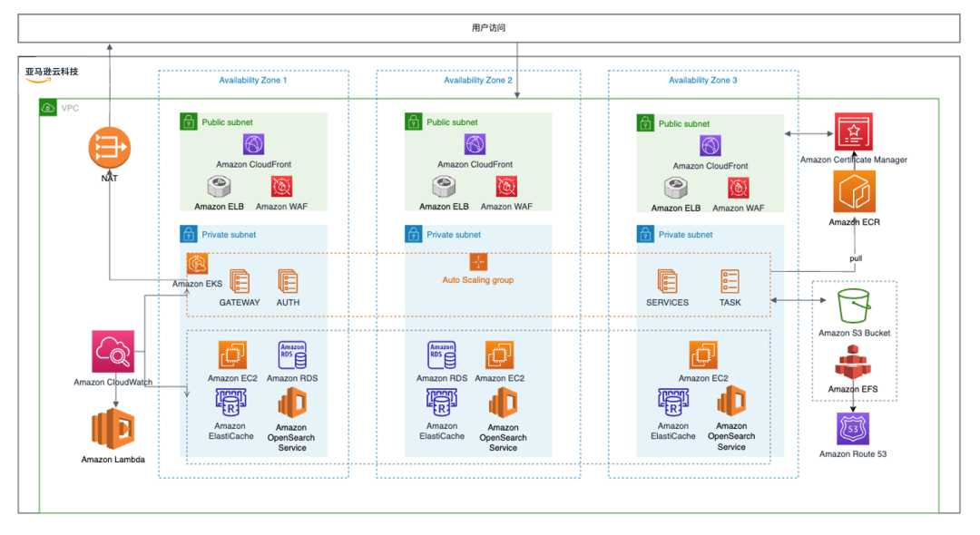The height and width of the screenshot is (535, 980).
Task: Select Amazon RDS icon in Availability Zone 2
Action: point(442,355)
